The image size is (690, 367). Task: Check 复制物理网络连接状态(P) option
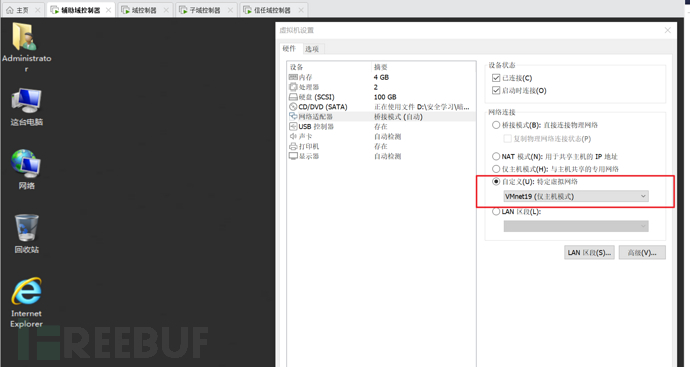coord(507,139)
